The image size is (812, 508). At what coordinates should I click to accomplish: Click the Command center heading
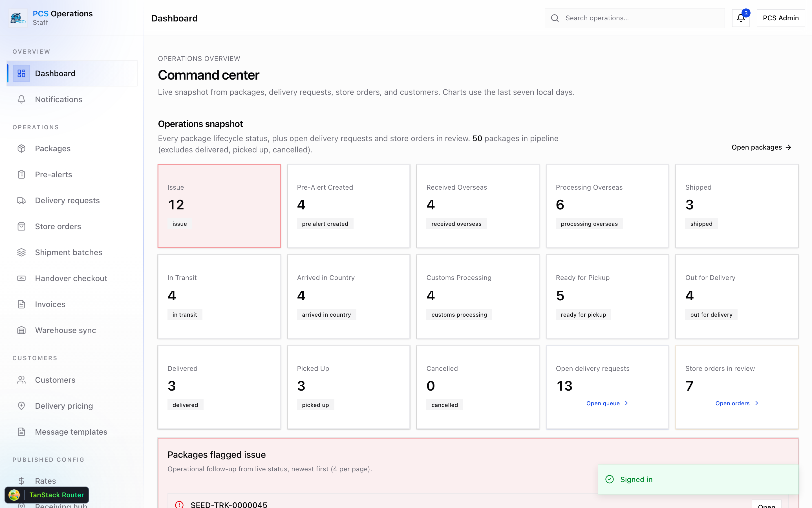click(x=208, y=75)
